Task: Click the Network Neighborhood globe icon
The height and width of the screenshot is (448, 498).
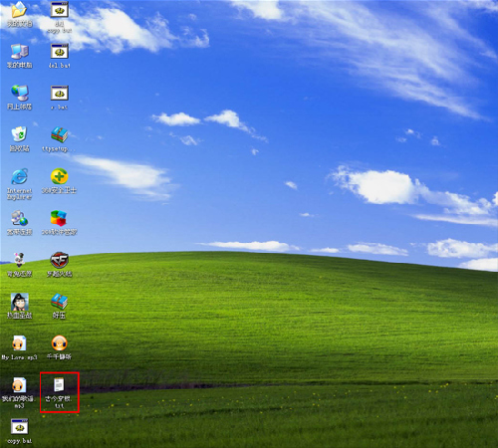Action: [19, 93]
